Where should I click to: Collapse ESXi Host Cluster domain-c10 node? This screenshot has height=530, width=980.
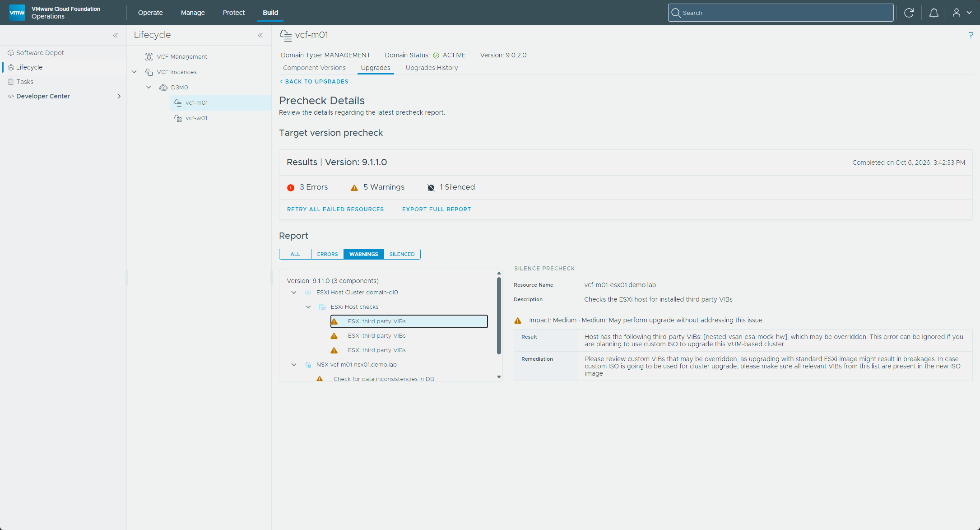[x=294, y=293]
